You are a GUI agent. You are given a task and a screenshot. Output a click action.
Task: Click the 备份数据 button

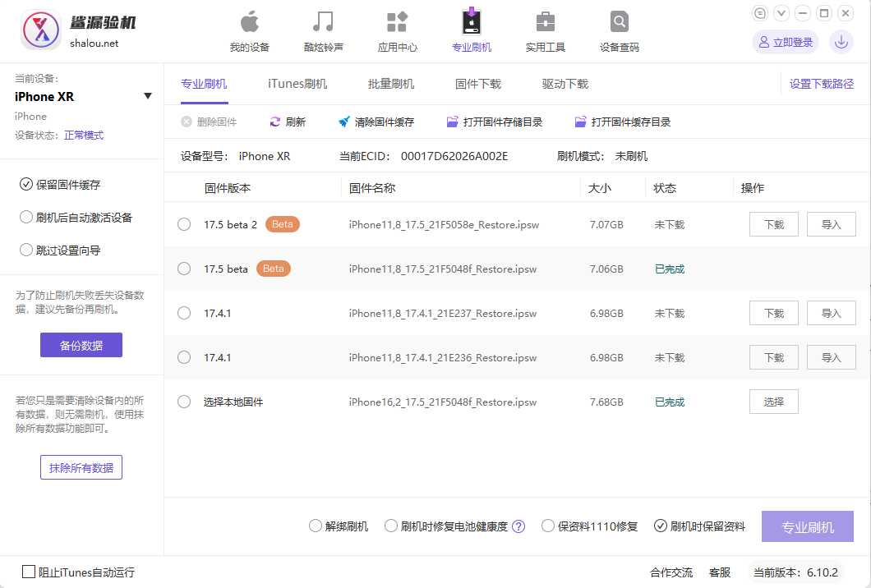pos(81,345)
